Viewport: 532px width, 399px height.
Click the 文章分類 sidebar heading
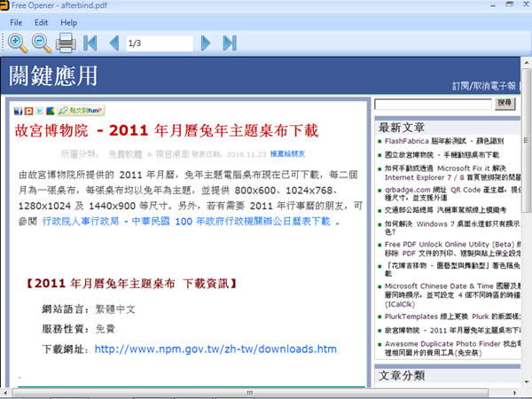[402, 376]
